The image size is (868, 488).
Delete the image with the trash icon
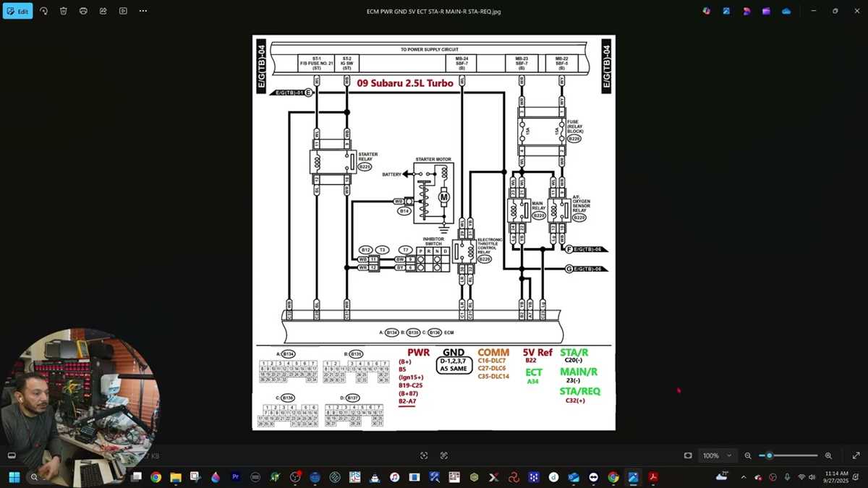coord(64,11)
